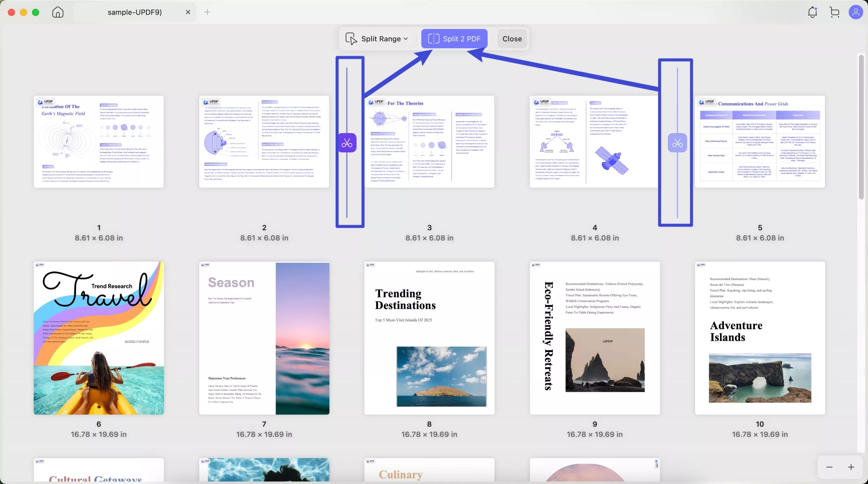Image resolution: width=868 pixels, height=484 pixels.
Task: Select page 1 Earth's Magnetic Field thumbnail
Action: point(99,142)
